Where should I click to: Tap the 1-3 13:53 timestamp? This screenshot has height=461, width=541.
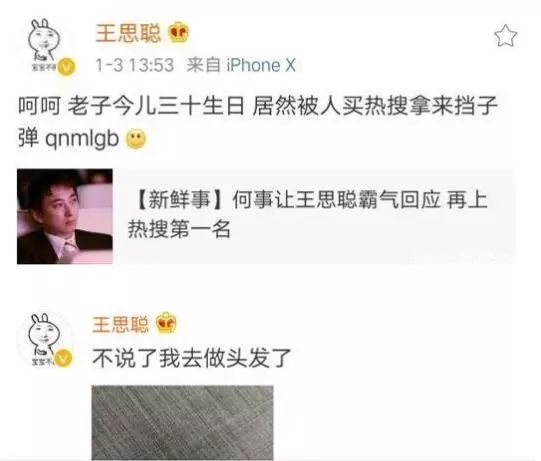click(x=135, y=65)
